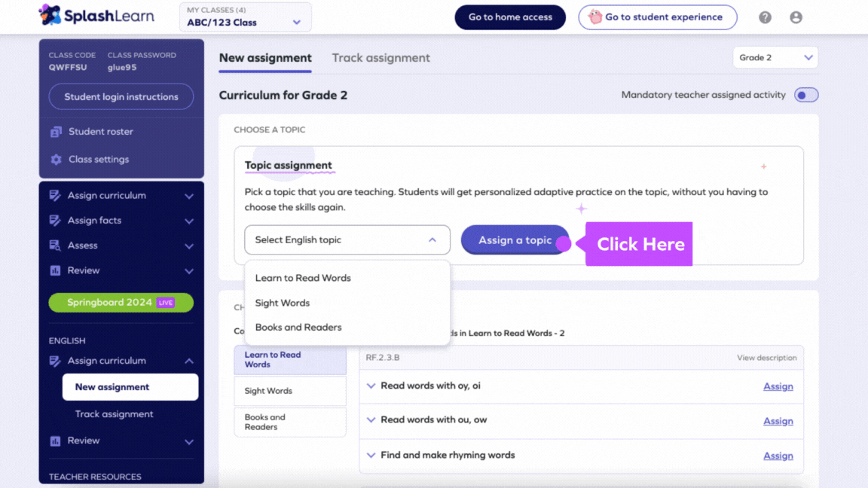
Task: Click the Assess sidebar icon
Action: pos(55,246)
